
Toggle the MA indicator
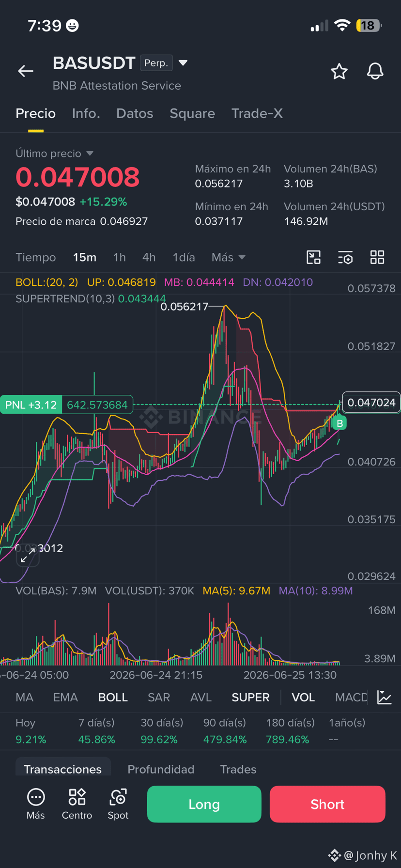point(25,697)
